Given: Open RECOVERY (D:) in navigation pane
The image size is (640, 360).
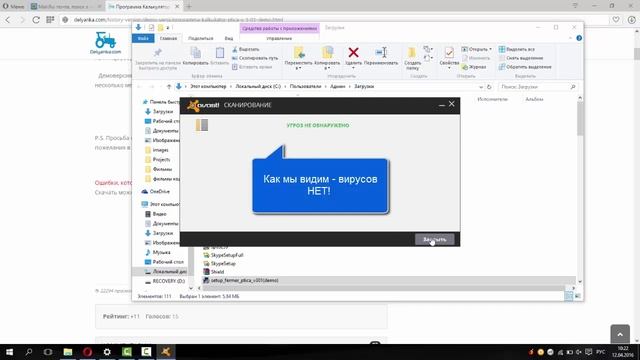Looking at the screenshot, I should coord(165,281).
